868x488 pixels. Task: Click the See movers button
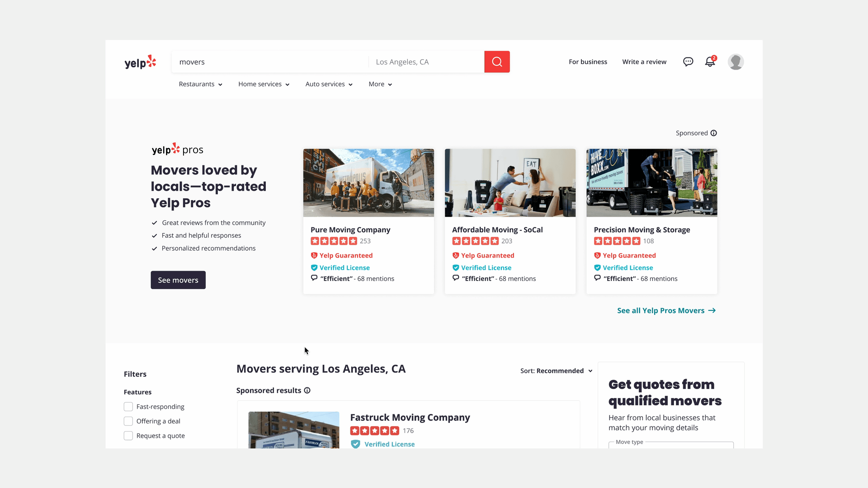[x=178, y=280]
